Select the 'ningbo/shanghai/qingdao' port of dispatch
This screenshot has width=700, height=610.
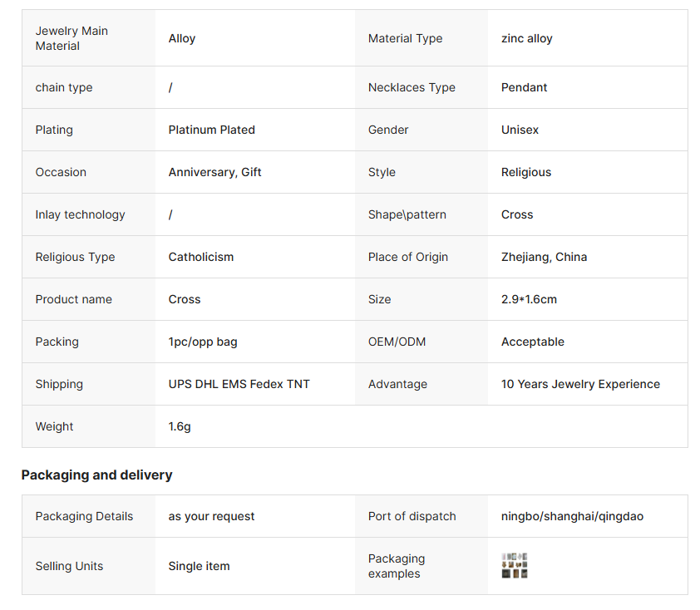[x=572, y=516]
